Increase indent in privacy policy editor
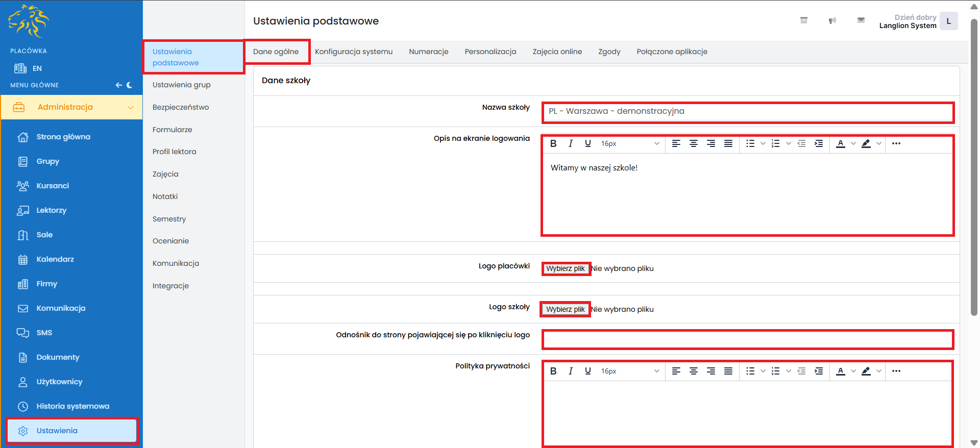 point(818,371)
